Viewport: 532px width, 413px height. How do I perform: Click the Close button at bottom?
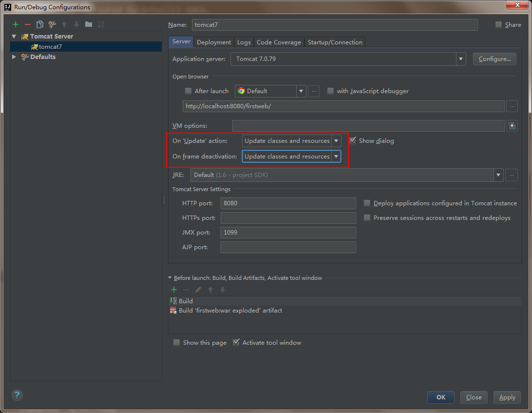[x=474, y=397]
